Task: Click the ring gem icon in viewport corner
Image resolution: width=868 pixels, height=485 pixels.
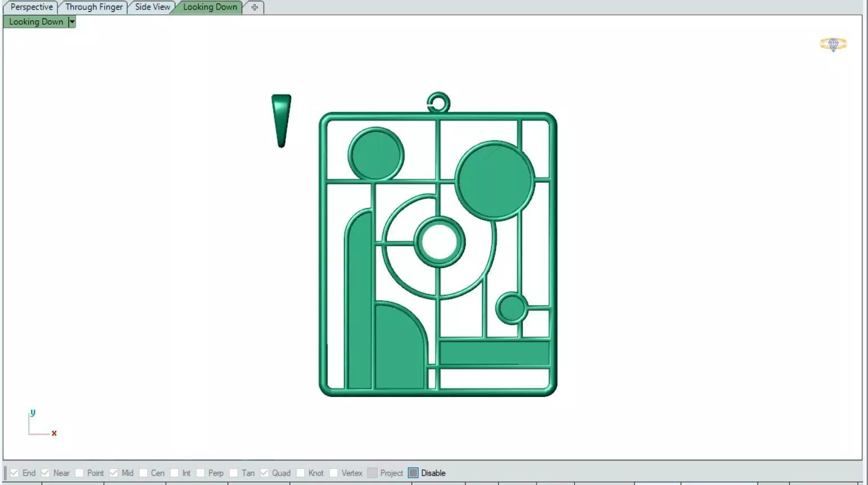Action: [833, 44]
